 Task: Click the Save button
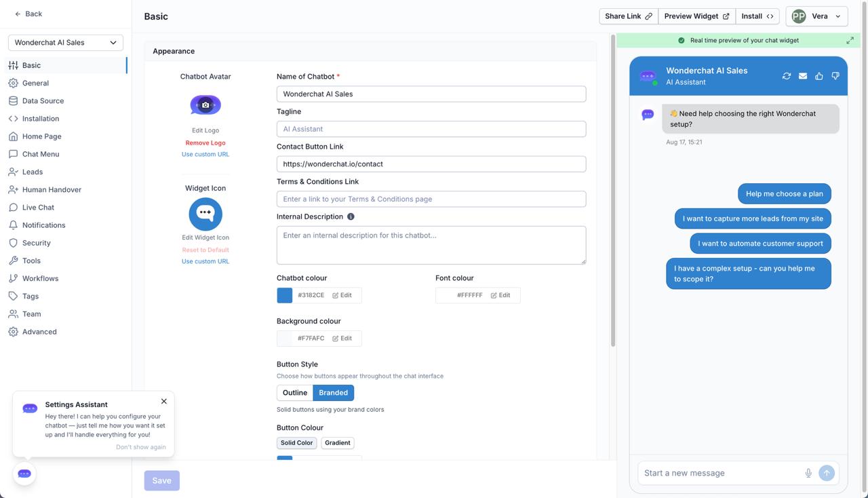(161, 480)
